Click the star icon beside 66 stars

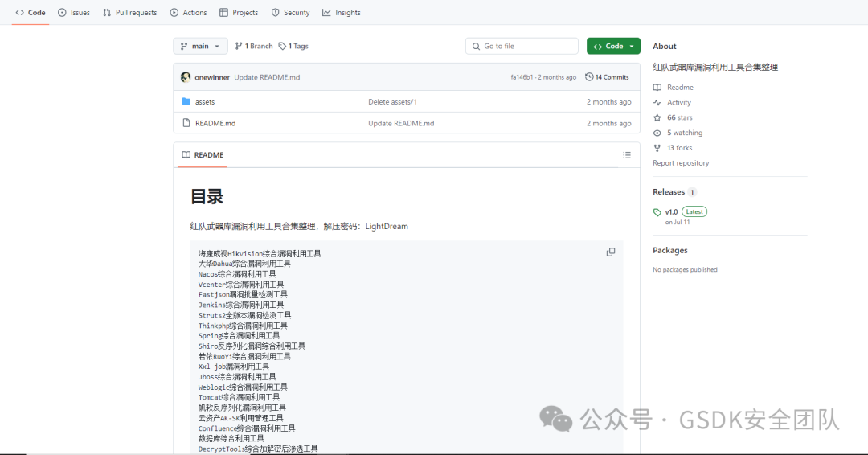coord(657,117)
